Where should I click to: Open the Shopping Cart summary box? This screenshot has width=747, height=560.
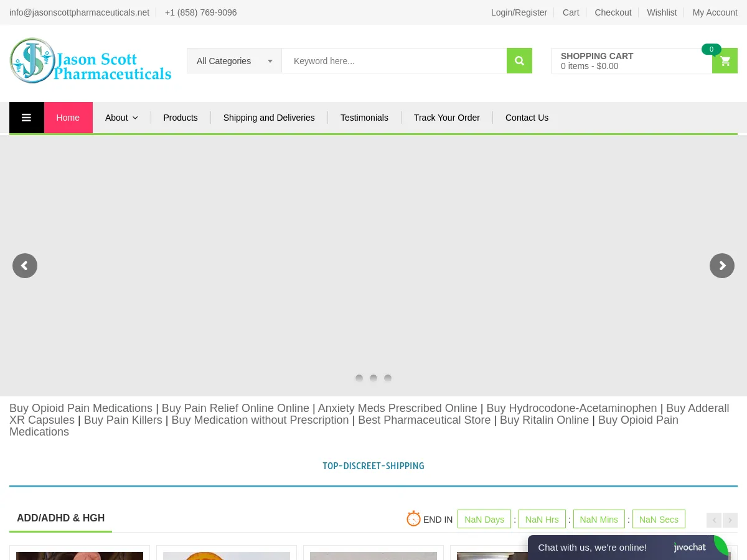tap(631, 61)
